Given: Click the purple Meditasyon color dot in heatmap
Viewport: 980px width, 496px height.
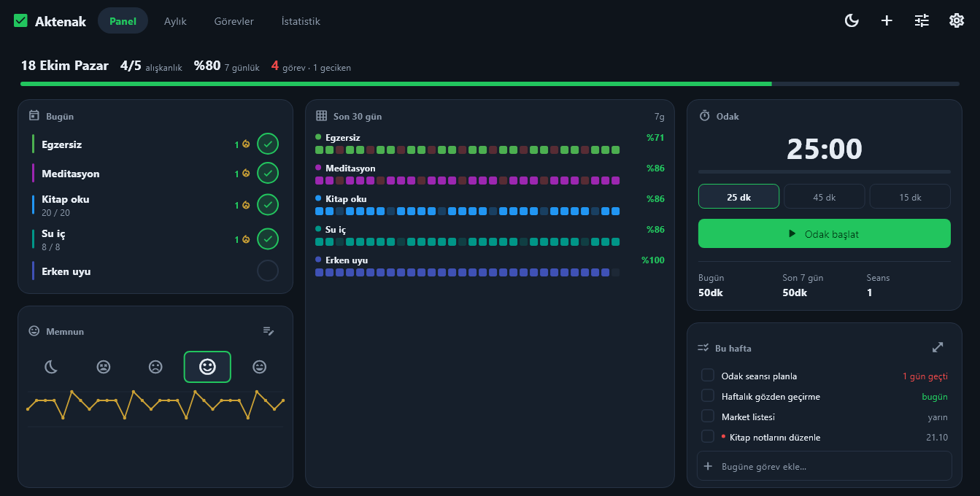Looking at the screenshot, I should coord(318,167).
